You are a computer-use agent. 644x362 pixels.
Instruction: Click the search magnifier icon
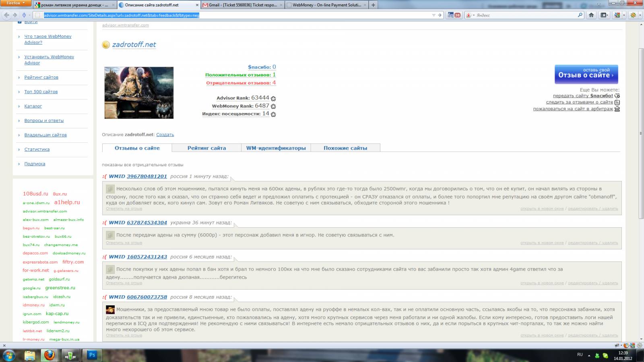[x=580, y=15]
